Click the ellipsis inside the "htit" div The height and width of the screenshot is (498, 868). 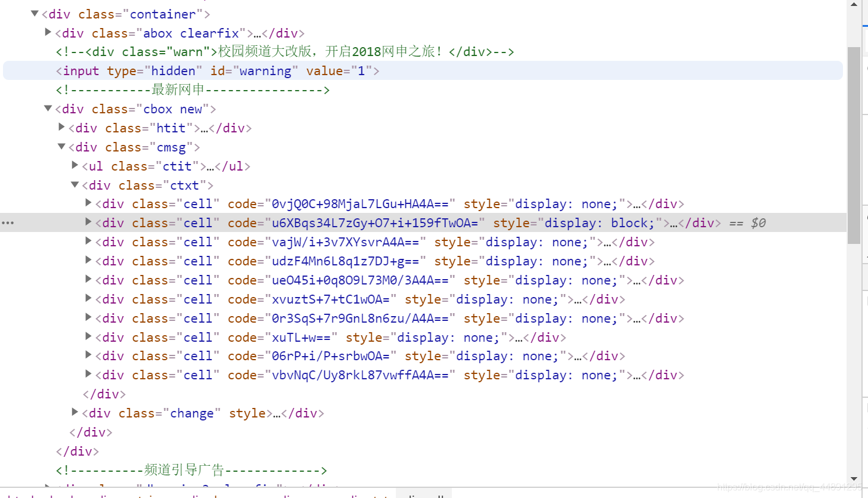pyautogui.click(x=204, y=128)
